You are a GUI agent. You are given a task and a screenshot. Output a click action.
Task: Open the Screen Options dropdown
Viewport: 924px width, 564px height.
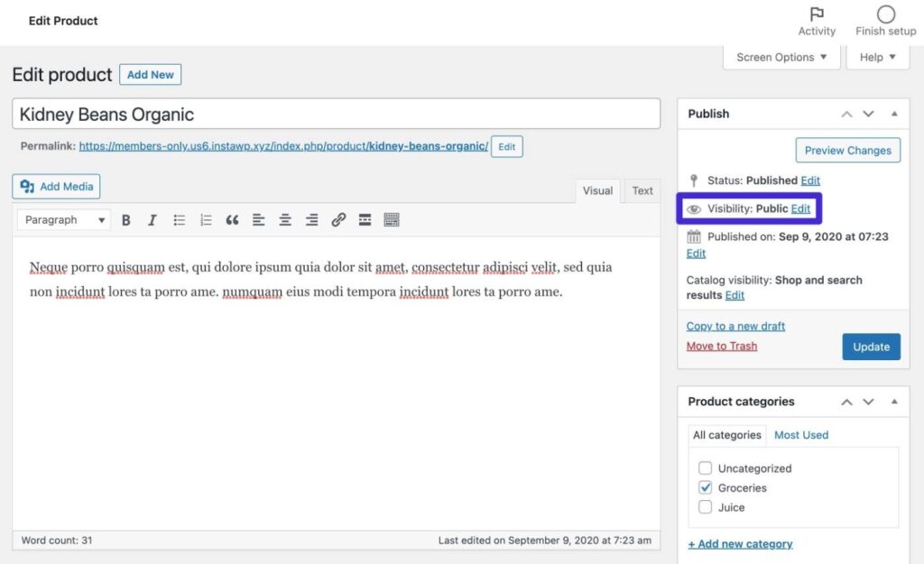[x=781, y=57]
